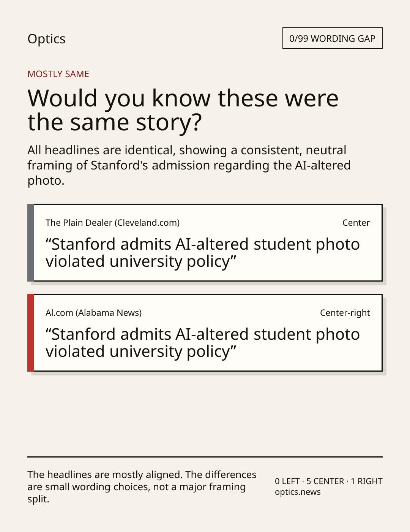Click the 1 RIGHT count
Viewport: 410px width, 532px height.
pos(366,481)
